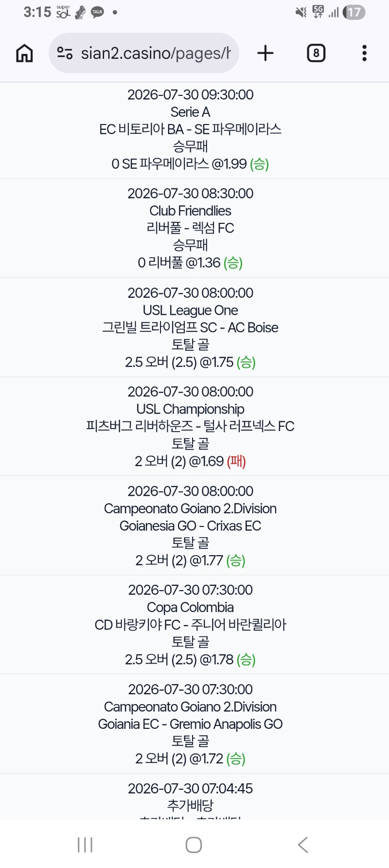Open a new tab with plus icon
This screenshot has width=389, height=868.
click(x=265, y=53)
